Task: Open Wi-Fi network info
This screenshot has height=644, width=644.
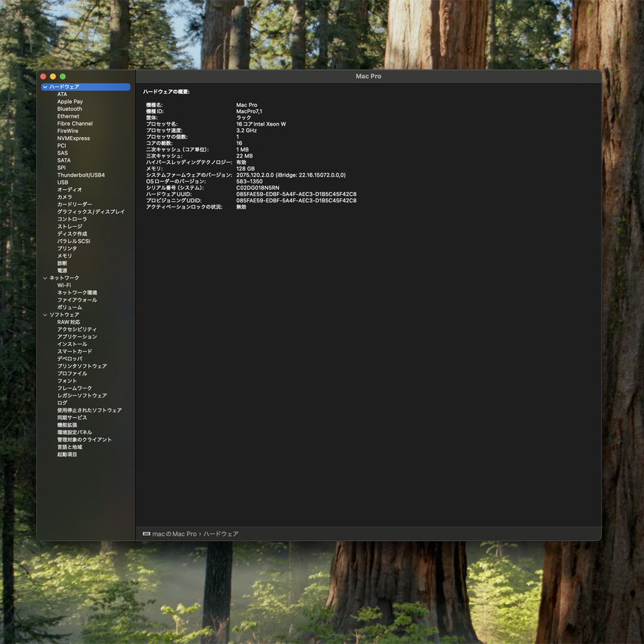Action: (x=64, y=285)
